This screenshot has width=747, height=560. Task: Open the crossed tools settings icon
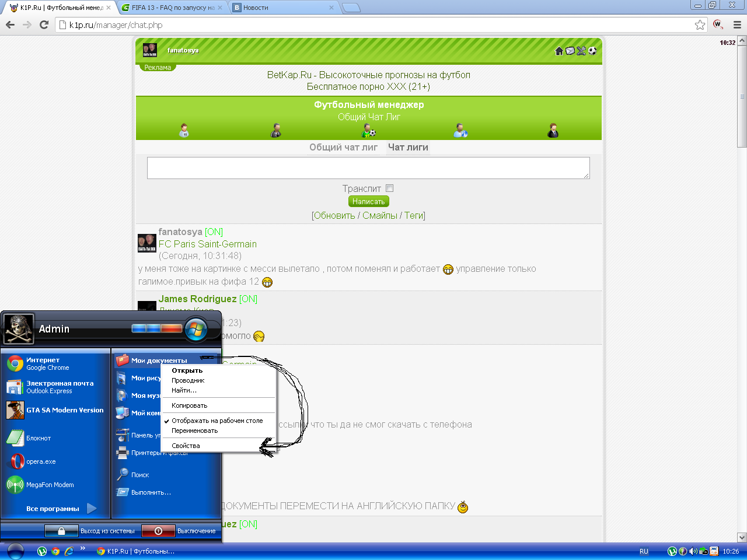(581, 51)
